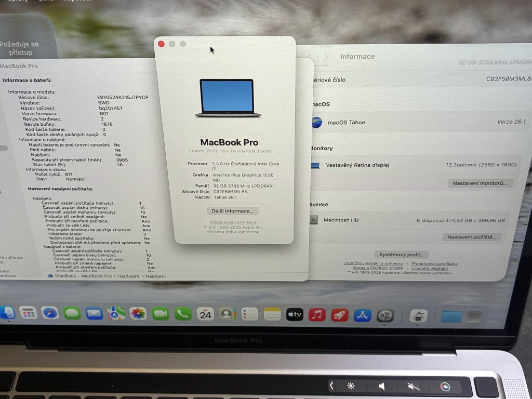This screenshot has width=532, height=399.
Task: Click the MacBook Pro laptop image
Action: tap(228, 98)
